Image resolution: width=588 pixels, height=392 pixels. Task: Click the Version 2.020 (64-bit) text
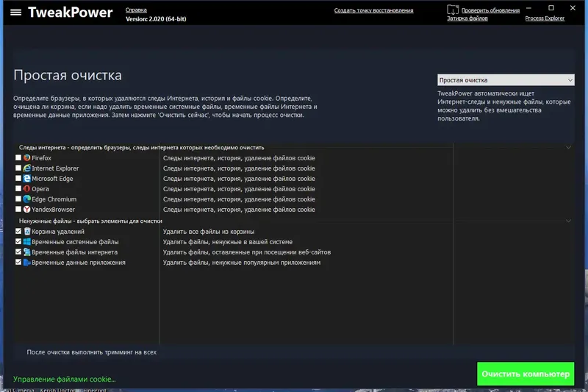click(156, 19)
